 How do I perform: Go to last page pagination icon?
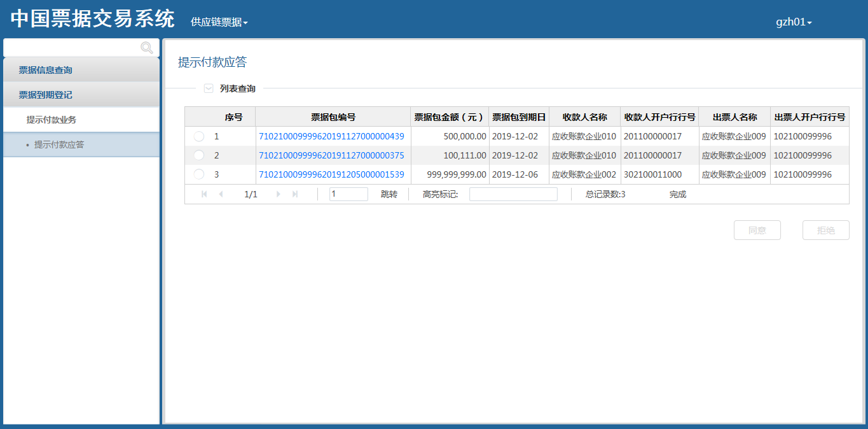click(295, 194)
